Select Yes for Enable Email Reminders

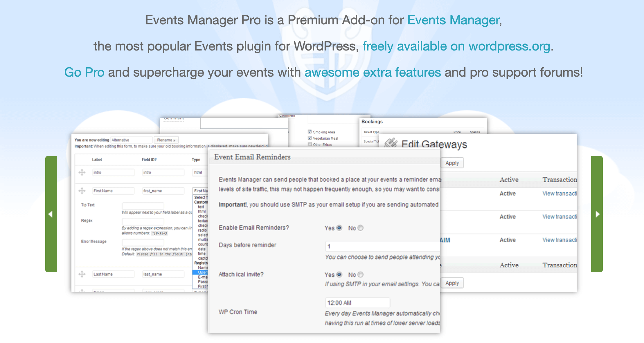point(339,228)
